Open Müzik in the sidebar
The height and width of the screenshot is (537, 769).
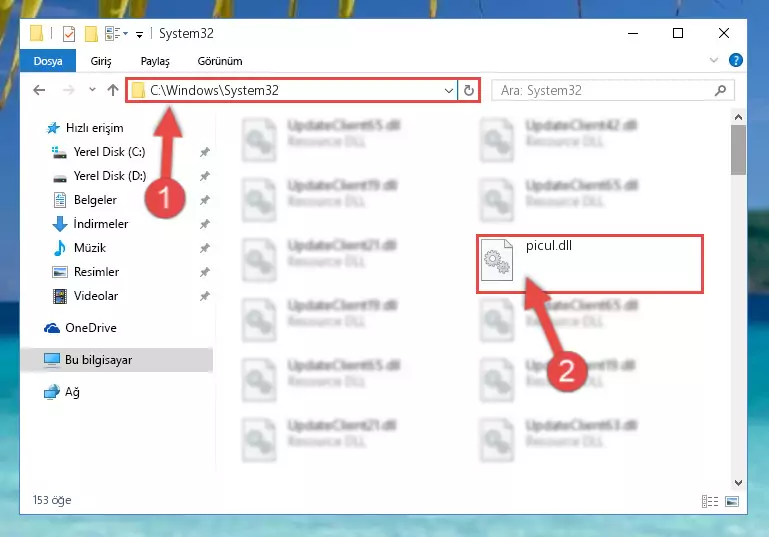coord(90,248)
